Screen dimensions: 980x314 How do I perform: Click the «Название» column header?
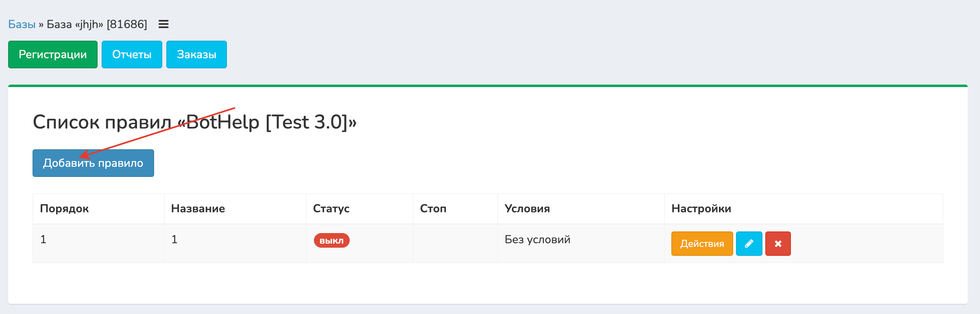(x=198, y=209)
